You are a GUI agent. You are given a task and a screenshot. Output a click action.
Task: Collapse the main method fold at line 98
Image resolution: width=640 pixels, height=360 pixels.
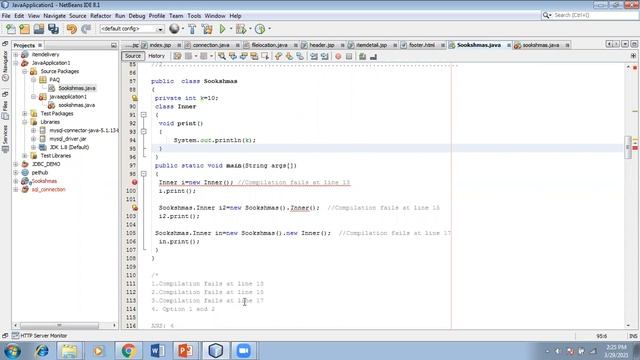[144, 174]
